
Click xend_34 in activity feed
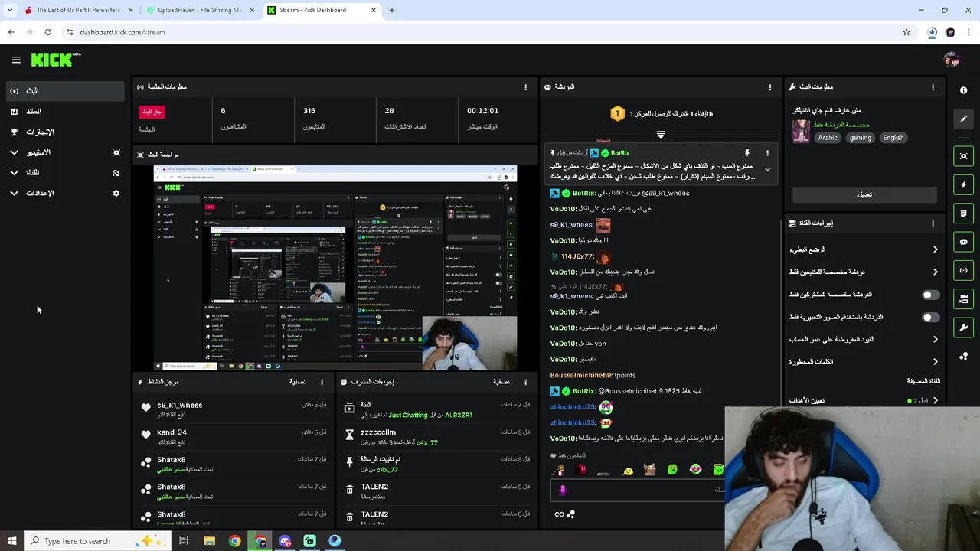pos(171,432)
